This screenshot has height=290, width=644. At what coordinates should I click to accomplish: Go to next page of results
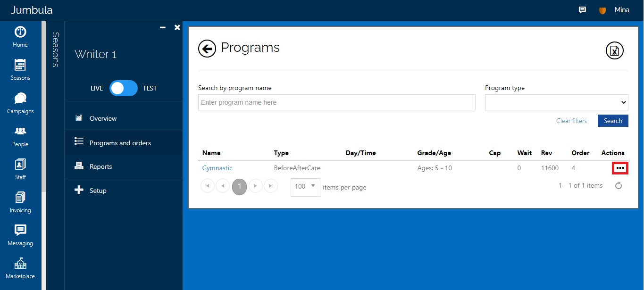click(255, 186)
